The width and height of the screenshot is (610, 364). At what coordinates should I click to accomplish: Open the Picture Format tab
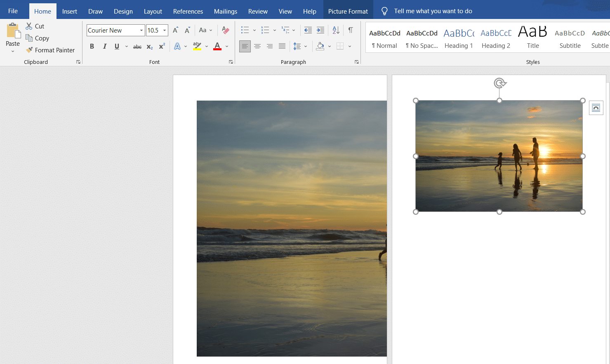coord(348,12)
